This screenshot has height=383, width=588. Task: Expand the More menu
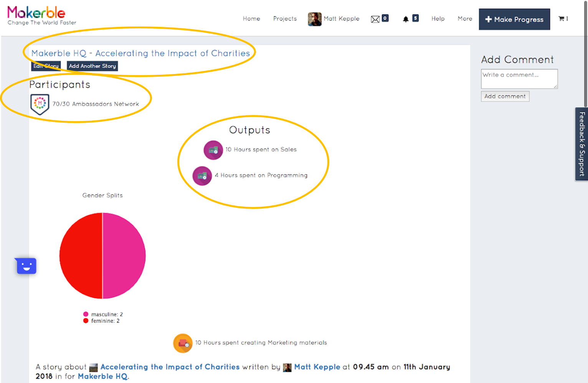465,19
